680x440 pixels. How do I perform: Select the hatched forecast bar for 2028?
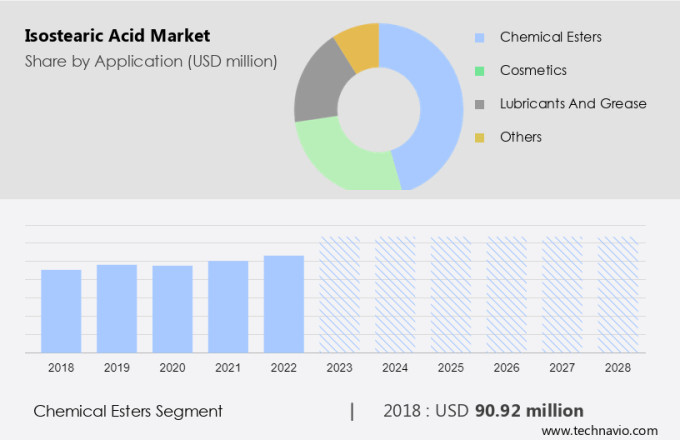click(617, 294)
